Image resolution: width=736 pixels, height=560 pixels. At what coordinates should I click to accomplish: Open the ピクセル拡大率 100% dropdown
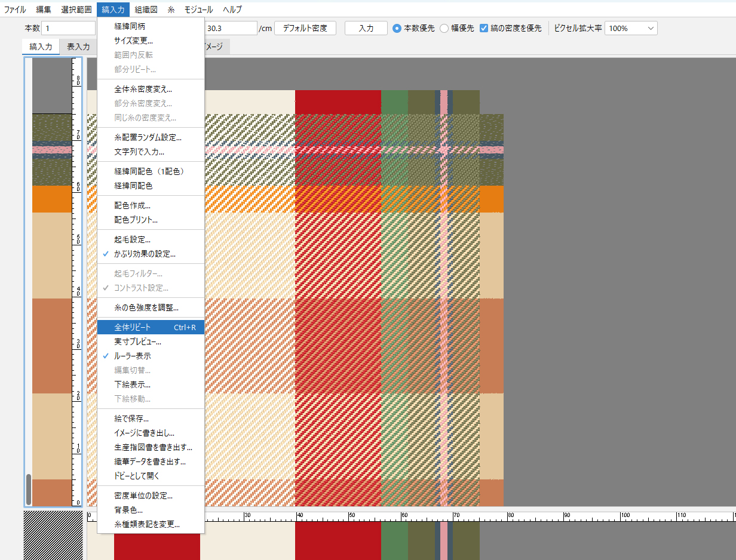pos(631,28)
